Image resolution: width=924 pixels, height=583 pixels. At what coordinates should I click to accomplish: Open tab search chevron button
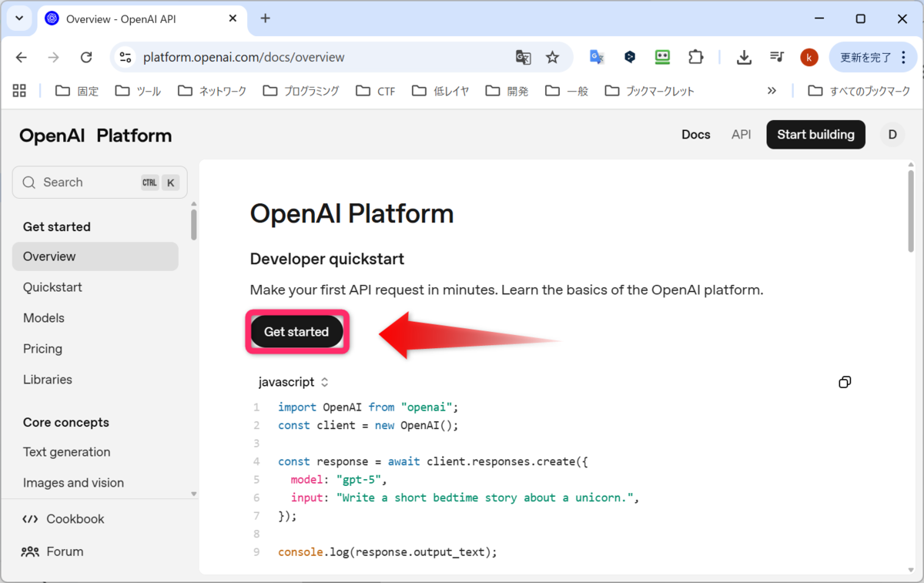19,18
